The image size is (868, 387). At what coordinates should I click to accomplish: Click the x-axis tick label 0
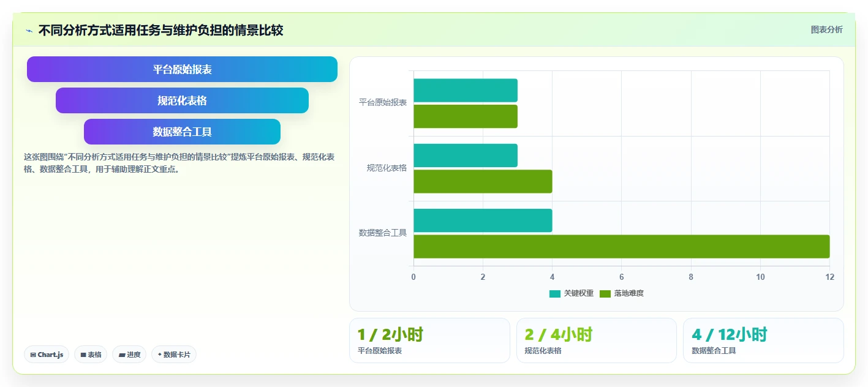[413, 277]
